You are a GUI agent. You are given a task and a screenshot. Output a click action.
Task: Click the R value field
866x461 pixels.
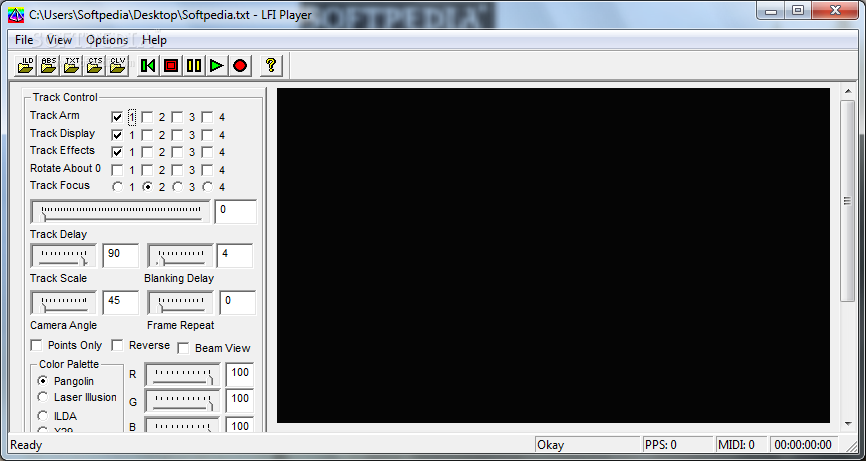coord(240,375)
